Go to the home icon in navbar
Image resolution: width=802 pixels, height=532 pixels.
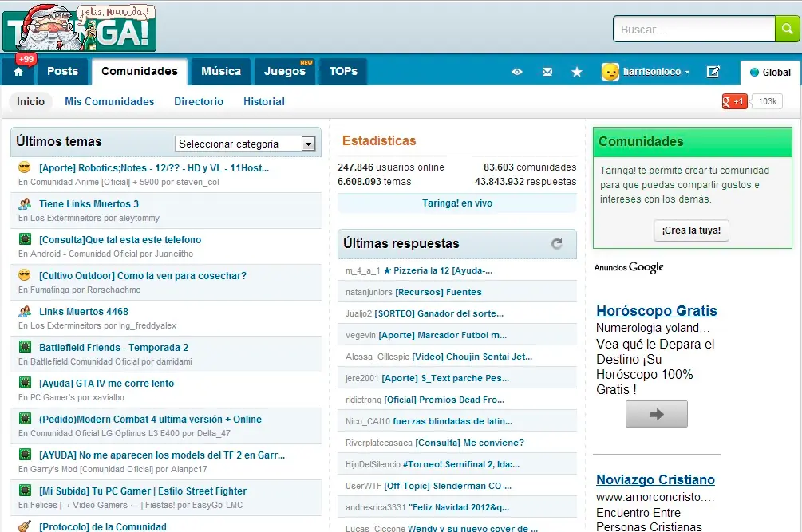18,72
